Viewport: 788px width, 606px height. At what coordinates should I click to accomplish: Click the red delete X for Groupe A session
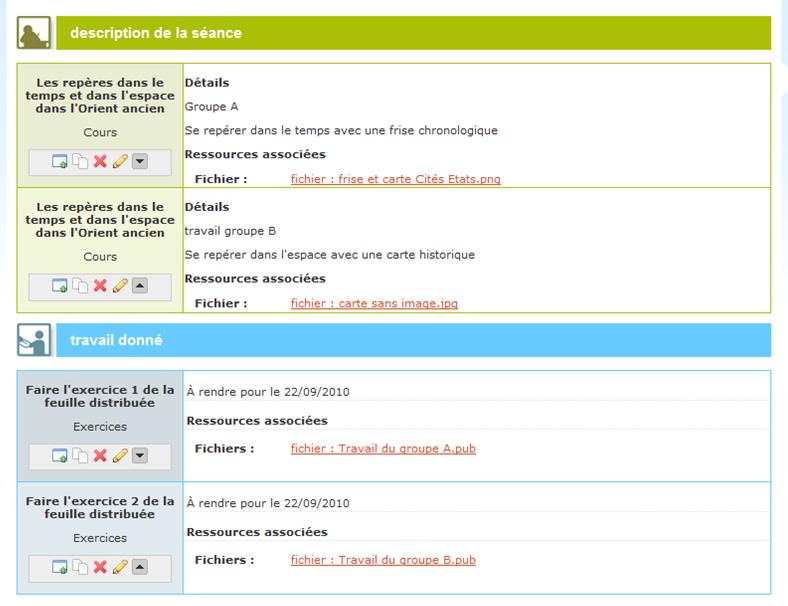point(100,161)
